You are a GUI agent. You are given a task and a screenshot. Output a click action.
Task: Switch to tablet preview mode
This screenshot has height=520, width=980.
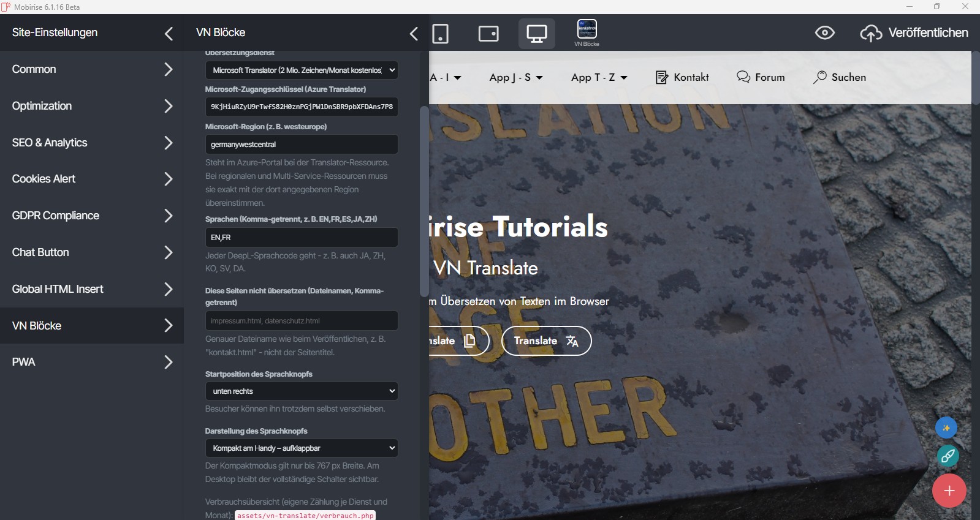tap(488, 33)
